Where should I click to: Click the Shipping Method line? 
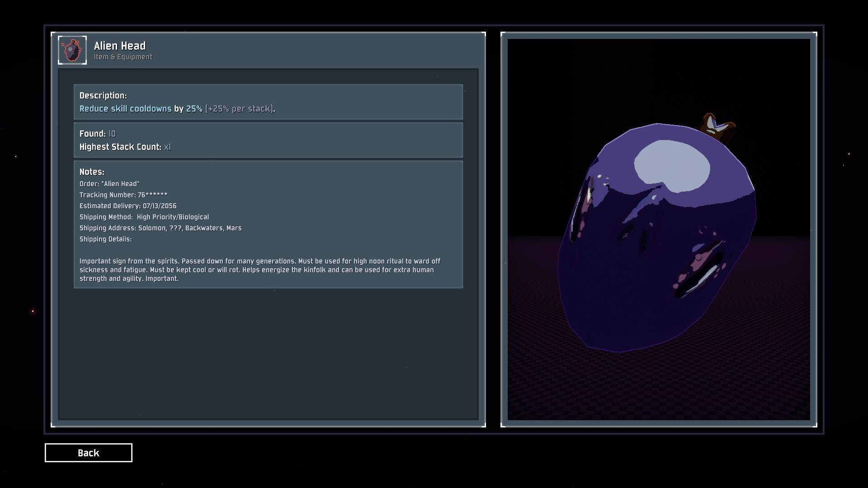click(x=144, y=217)
